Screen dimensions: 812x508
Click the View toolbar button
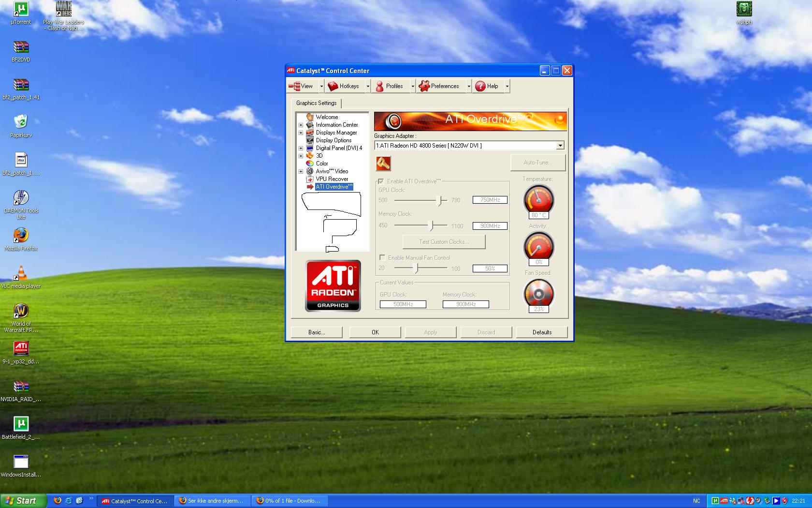pyautogui.click(x=302, y=86)
